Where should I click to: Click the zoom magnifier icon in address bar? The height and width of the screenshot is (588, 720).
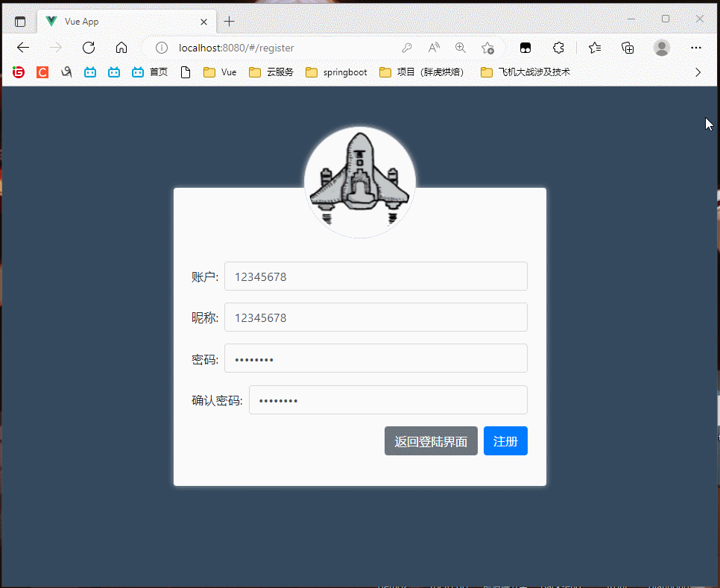(461, 48)
